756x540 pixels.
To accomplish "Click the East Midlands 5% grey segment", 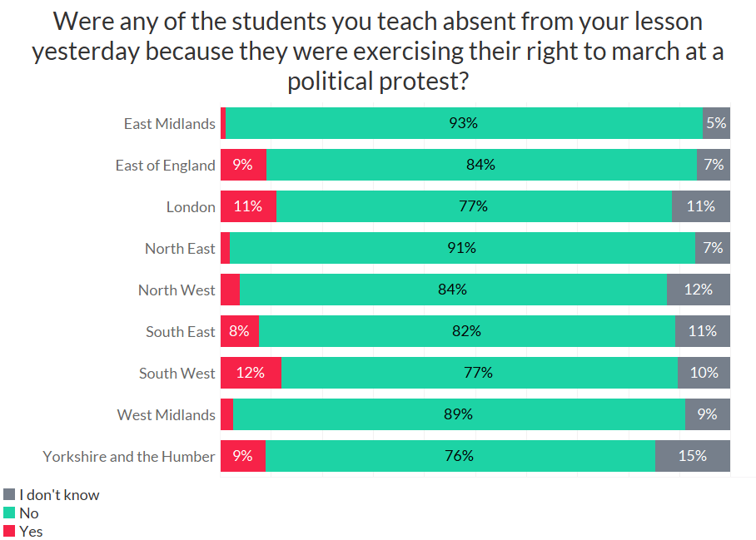I will point(716,123).
